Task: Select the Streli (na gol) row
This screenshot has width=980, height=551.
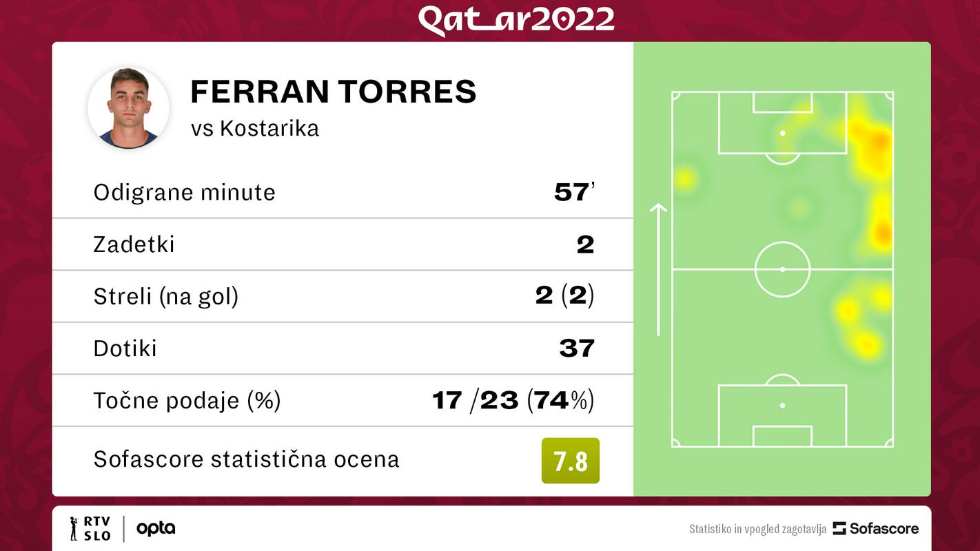Action: pos(343,296)
